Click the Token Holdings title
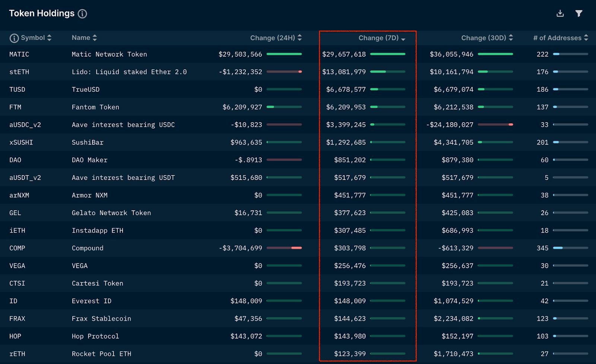Image resolution: width=596 pixels, height=364 pixels. pos(42,13)
